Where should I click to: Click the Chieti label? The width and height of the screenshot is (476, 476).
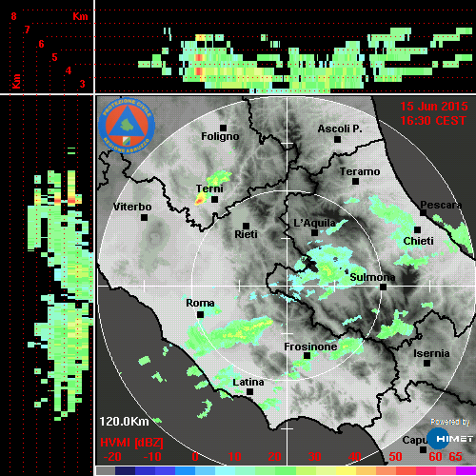(418, 241)
